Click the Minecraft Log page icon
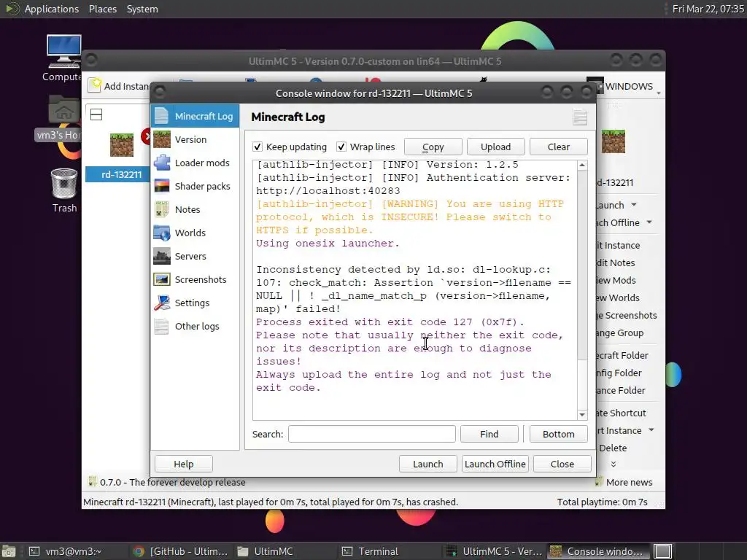This screenshot has height=560, width=747. click(161, 116)
